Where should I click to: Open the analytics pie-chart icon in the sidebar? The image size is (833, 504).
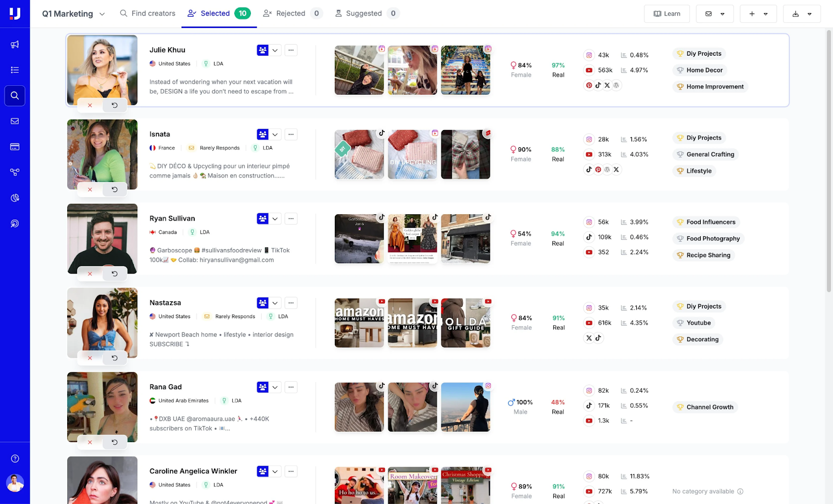(x=15, y=198)
